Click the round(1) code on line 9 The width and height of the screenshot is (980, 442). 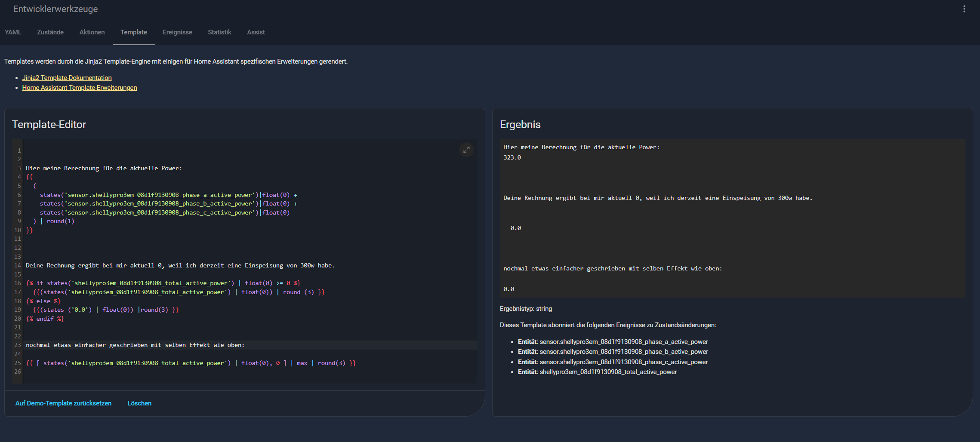click(x=60, y=221)
